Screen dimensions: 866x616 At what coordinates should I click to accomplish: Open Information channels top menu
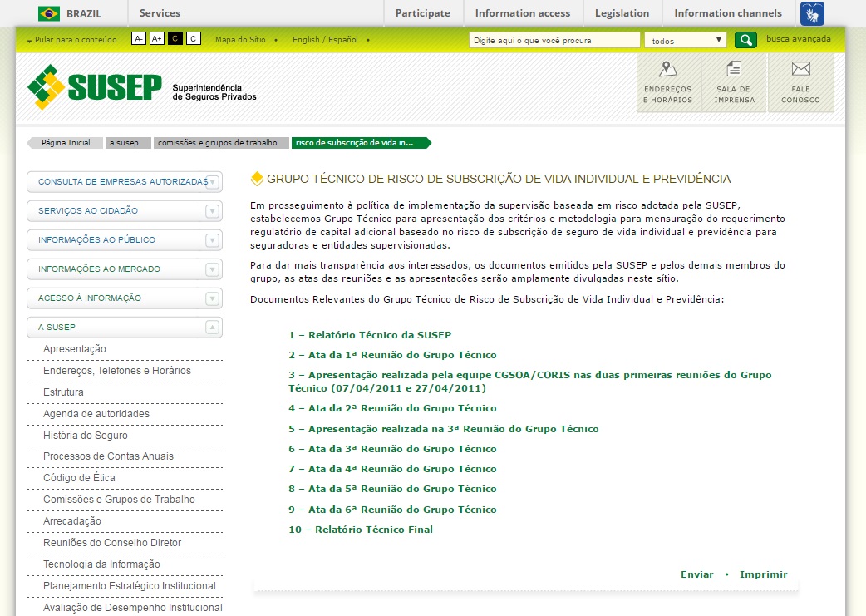click(x=728, y=13)
